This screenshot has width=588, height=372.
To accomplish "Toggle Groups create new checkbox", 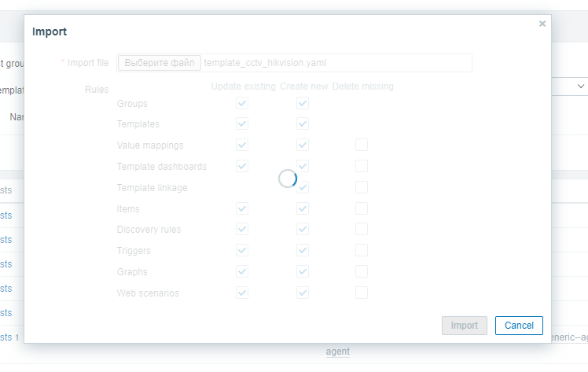I will click(303, 103).
